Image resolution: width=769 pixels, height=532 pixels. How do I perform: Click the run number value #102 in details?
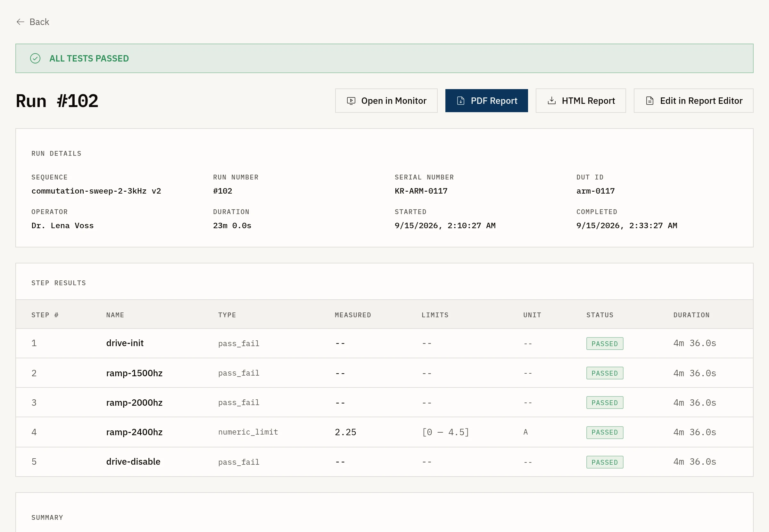tap(223, 191)
